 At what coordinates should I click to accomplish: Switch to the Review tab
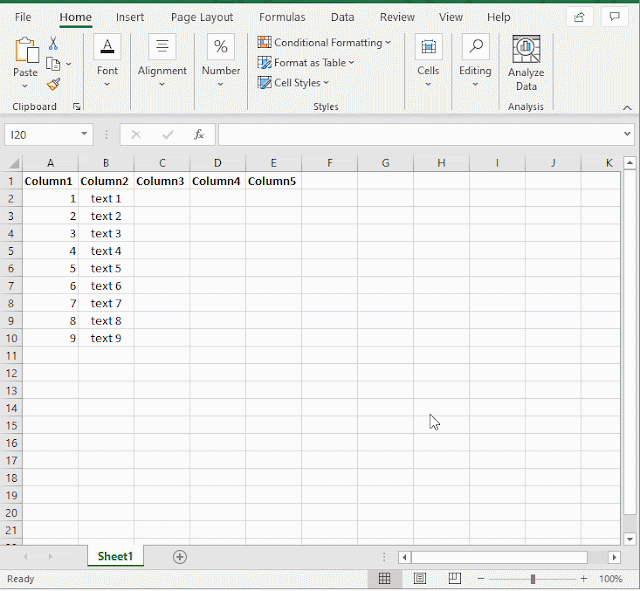pos(397,17)
